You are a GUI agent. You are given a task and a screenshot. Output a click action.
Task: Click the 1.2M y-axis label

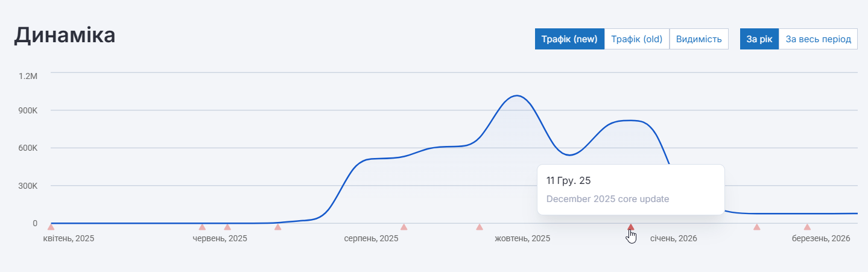[x=28, y=76]
